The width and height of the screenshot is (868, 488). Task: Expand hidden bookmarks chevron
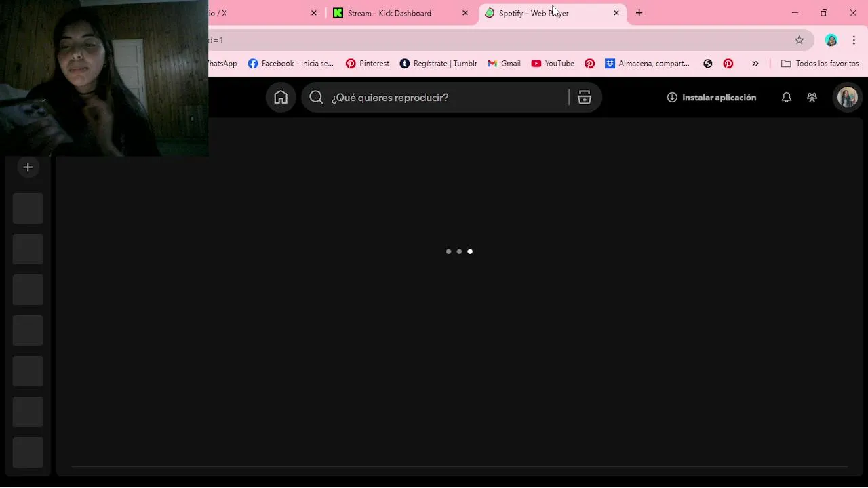755,64
